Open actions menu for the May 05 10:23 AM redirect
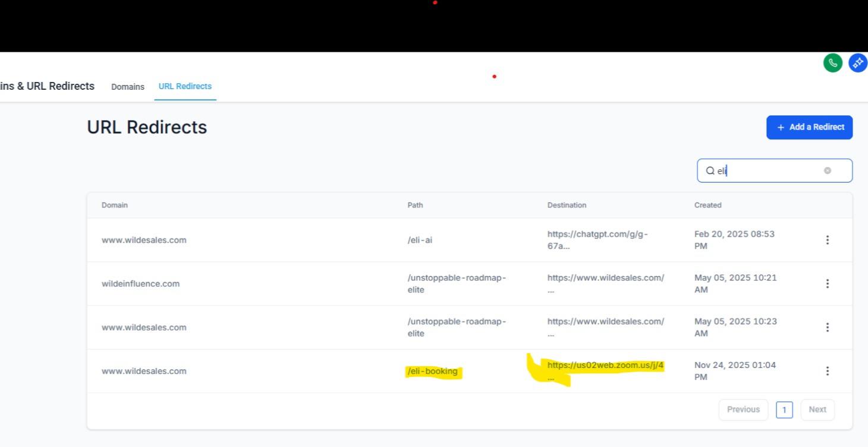This screenshot has height=447, width=868. click(x=827, y=328)
